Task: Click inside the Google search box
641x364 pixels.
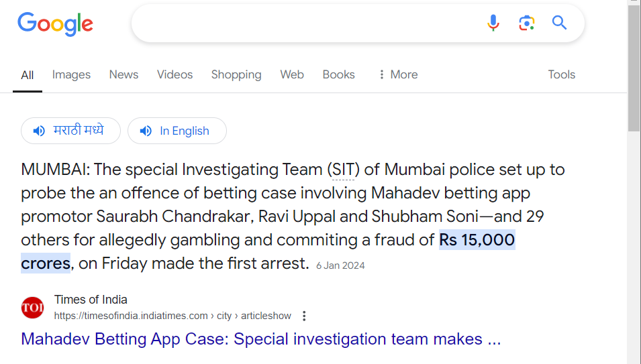Action: tap(307, 23)
